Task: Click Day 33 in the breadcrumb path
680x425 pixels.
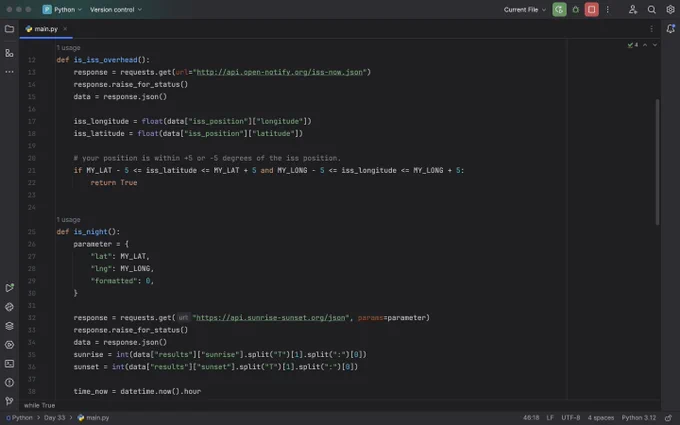Action: click(x=55, y=418)
